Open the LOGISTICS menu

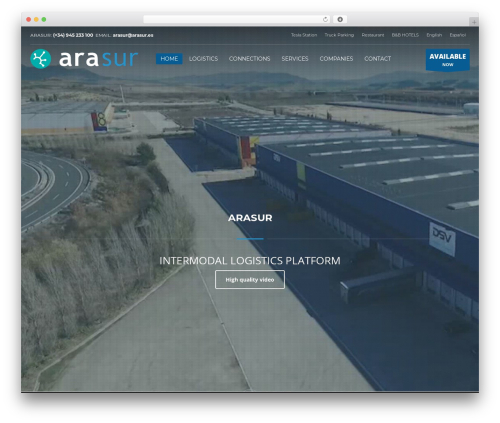click(203, 59)
